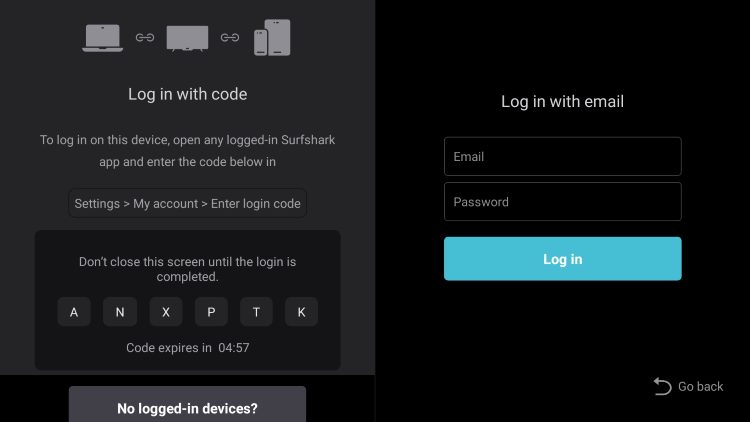750x422 pixels.
Task: Click the code letter P tile
Action: (x=211, y=312)
